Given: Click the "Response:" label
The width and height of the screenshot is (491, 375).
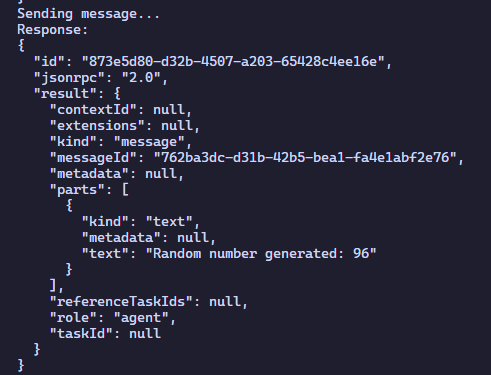Looking at the screenshot, I should coord(52,30).
